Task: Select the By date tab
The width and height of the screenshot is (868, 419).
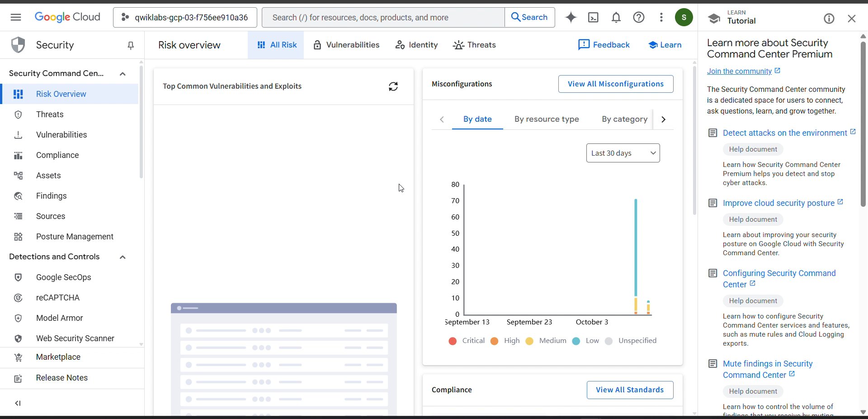Action: click(x=477, y=119)
